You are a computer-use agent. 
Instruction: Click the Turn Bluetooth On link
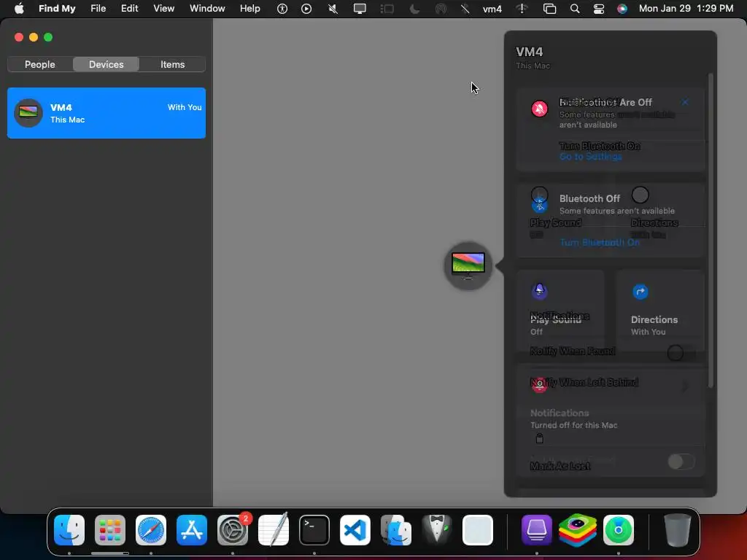click(x=600, y=242)
